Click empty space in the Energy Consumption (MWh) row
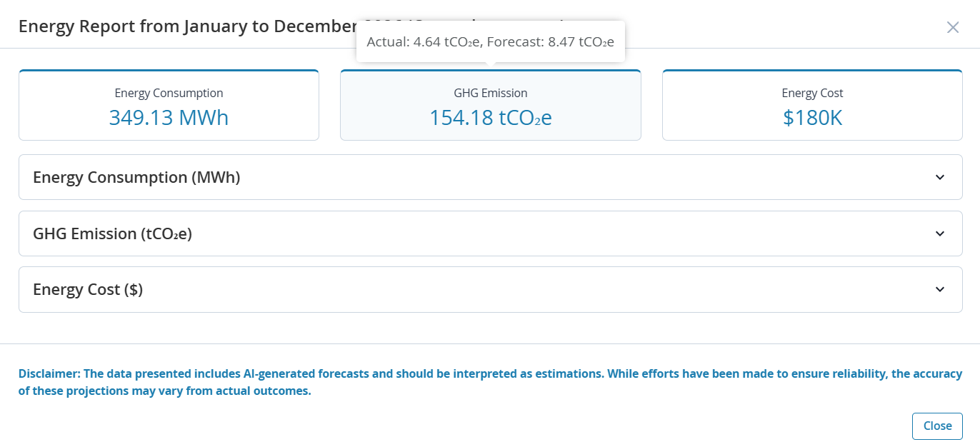 point(571,177)
